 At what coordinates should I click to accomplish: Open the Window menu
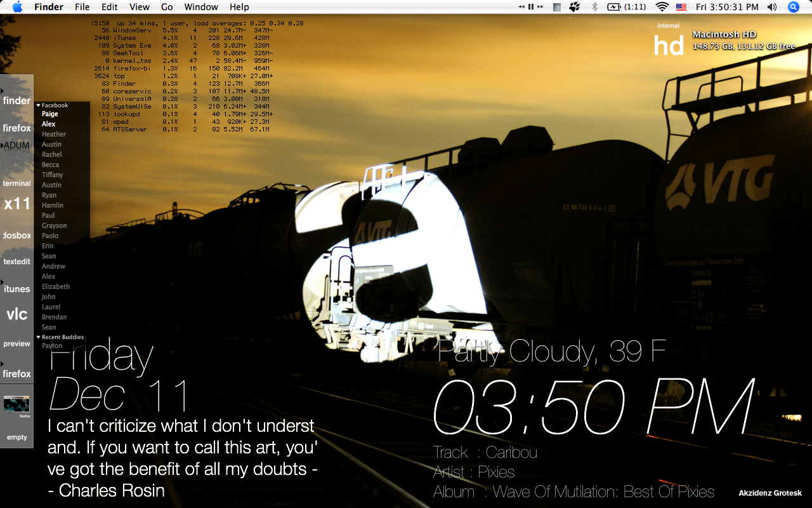(201, 7)
